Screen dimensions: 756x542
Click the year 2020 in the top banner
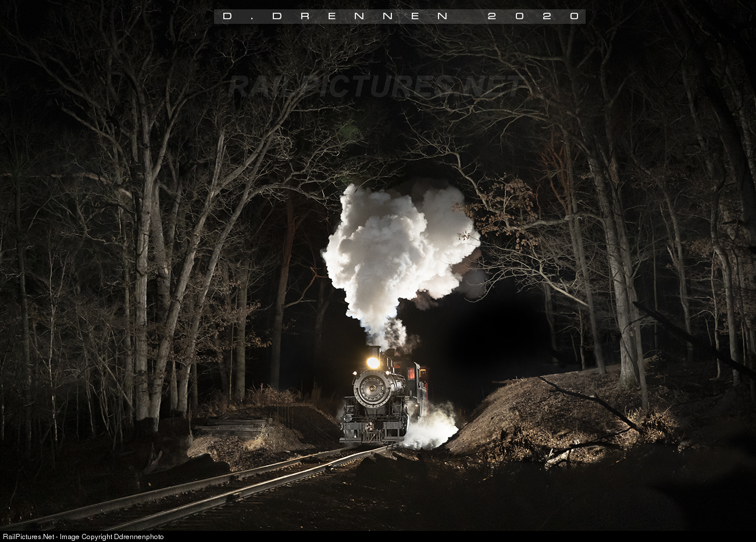(533, 16)
